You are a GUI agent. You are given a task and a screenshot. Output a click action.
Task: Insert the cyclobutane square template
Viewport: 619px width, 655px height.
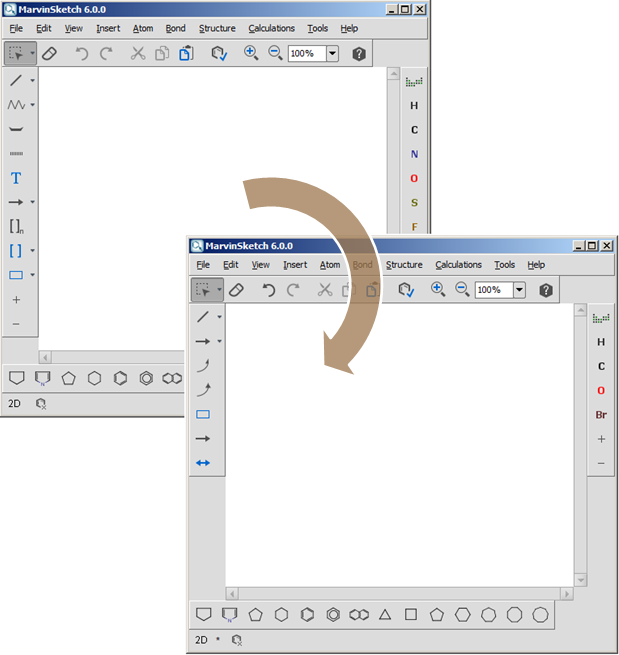click(410, 615)
